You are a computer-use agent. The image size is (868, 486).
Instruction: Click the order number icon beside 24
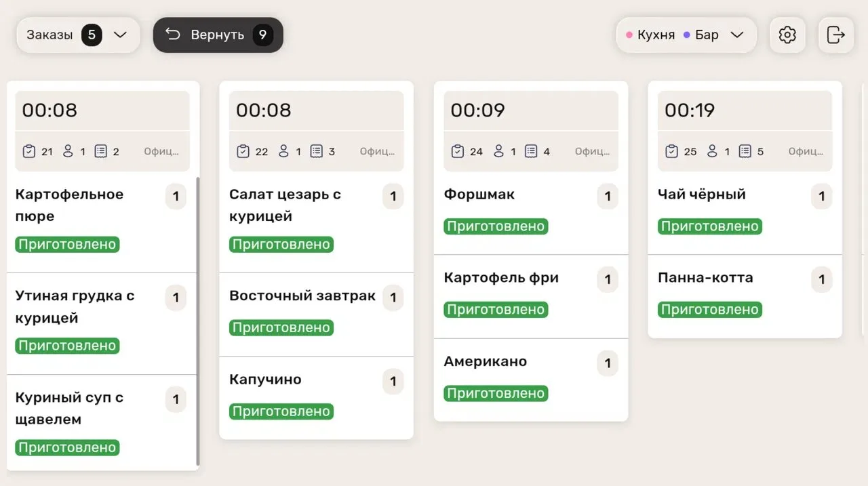tap(458, 151)
